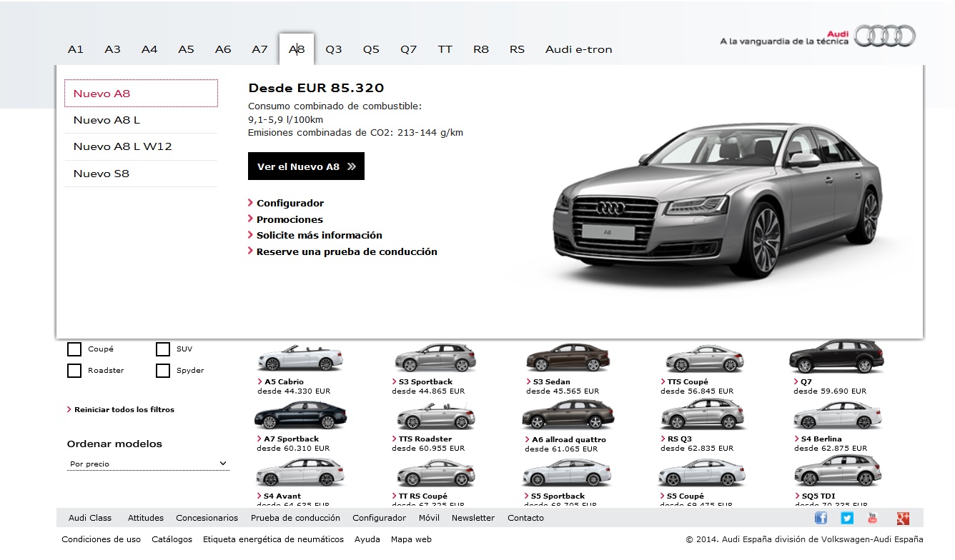
Task: Open the black Q7 car thumbnail
Action: [836, 357]
